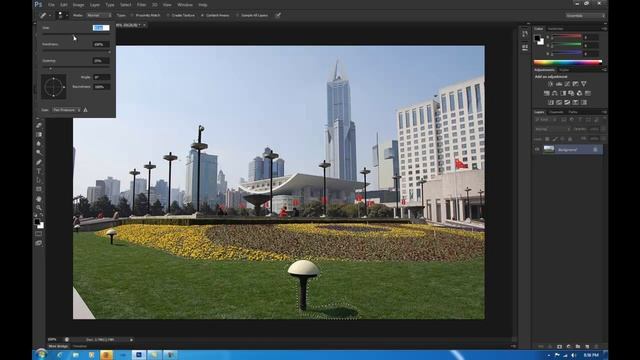The height and width of the screenshot is (360, 640).
Task: Open the layer blend mode dropdown
Action: tap(552, 129)
